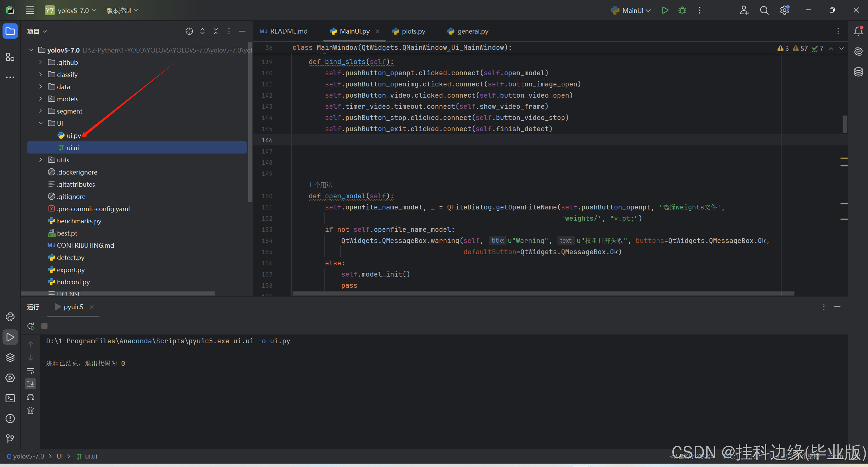Open the Python Console layers icon
The image size is (868, 467).
tap(10, 358)
